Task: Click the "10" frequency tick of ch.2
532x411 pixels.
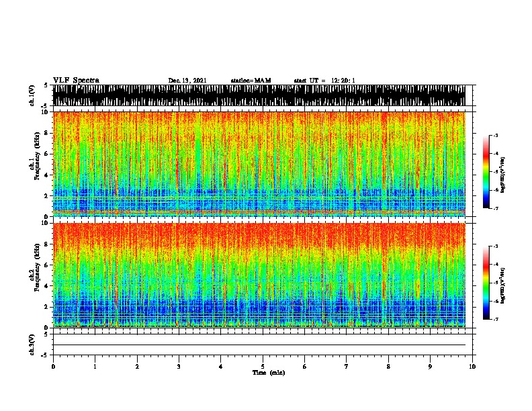Action: click(x=46, y=223)
